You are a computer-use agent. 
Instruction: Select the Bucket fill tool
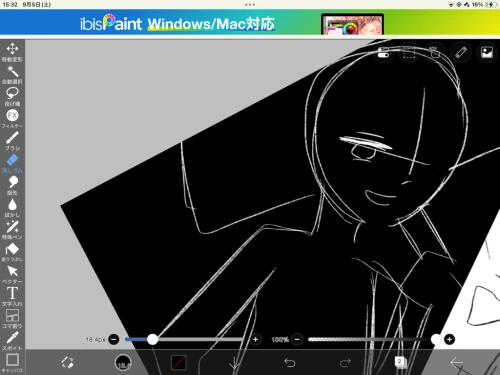12,252
